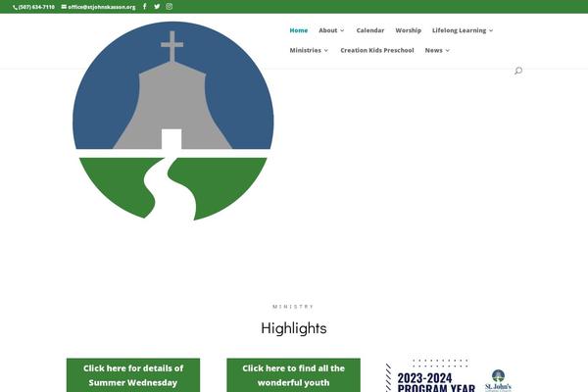This screenshot has height=392, width=588.
Task: Click the MINISTRY subtitle text
Action: coord(293,307)
